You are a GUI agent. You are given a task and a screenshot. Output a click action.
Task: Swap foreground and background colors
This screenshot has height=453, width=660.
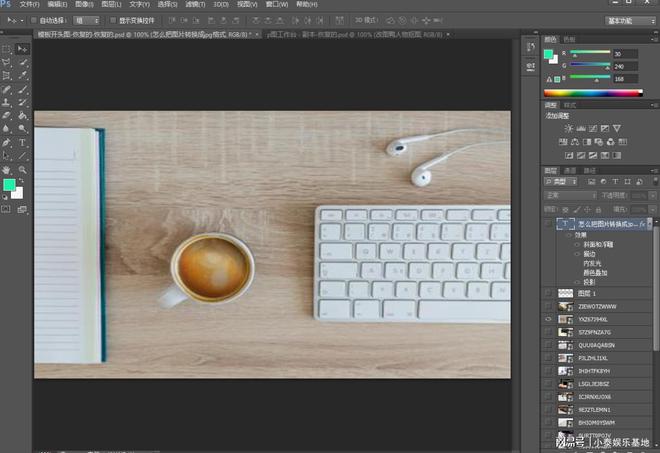(21, 181)
